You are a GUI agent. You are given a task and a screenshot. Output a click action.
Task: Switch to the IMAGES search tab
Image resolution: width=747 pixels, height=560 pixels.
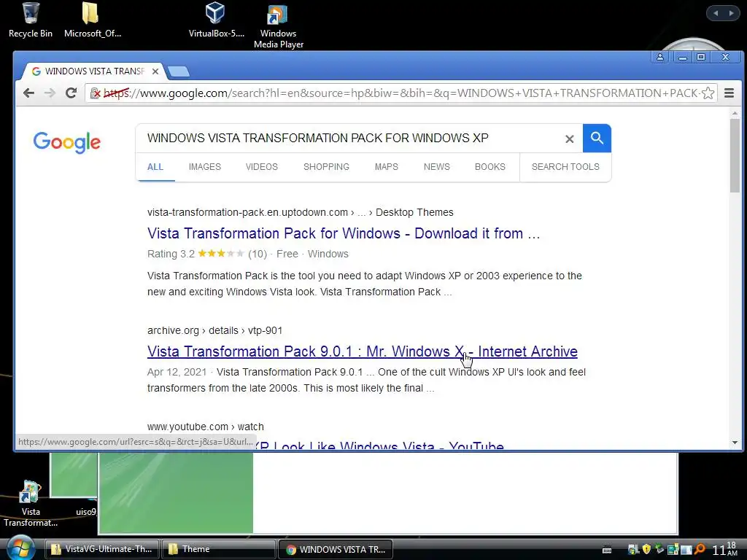click(x=205, y=167)
